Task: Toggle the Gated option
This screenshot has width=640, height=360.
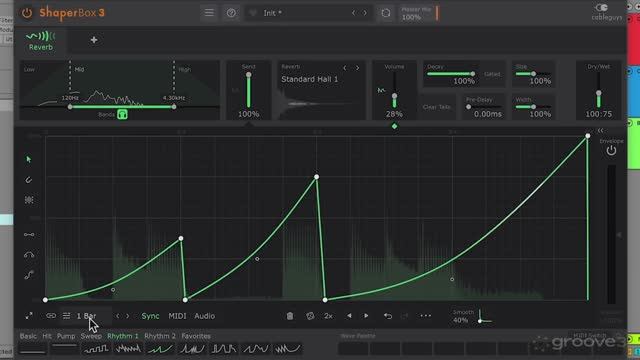Action: coord(492,74)
